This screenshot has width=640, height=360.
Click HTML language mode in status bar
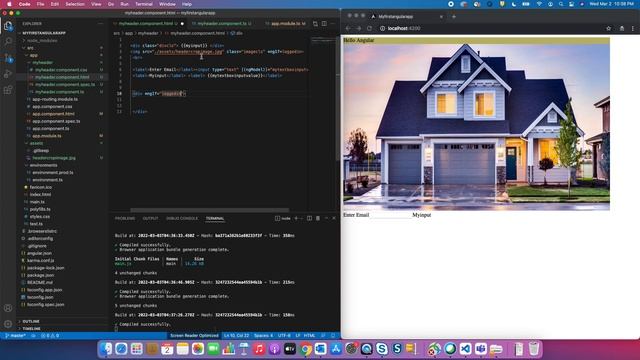tap(309, 336)
